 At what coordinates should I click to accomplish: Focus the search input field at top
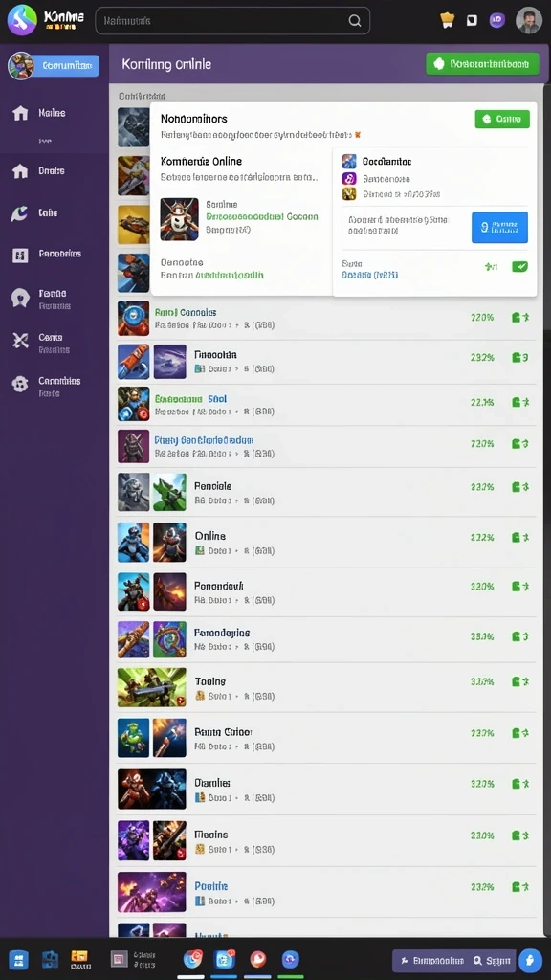pos(232,21)
